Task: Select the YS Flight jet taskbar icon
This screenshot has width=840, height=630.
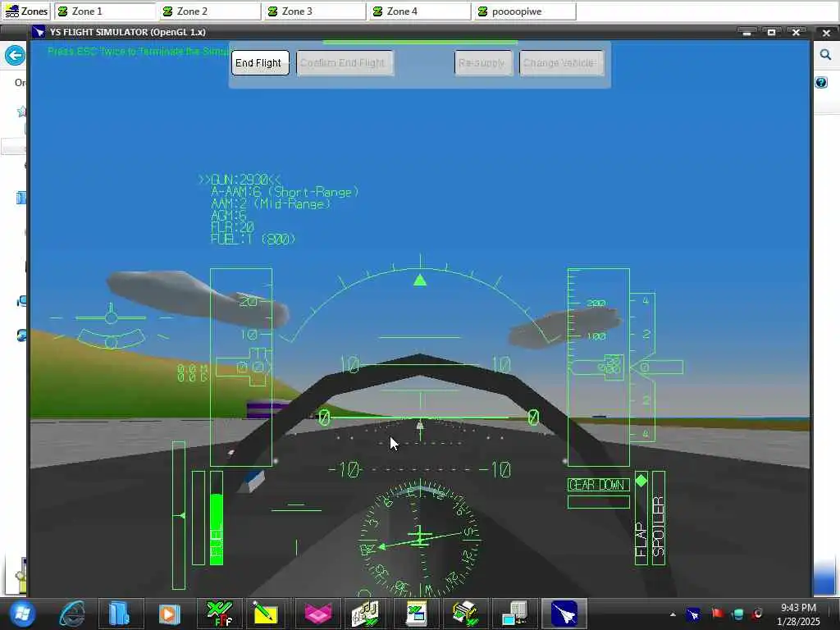Action: pyautogui.click(x=564, y=614)
